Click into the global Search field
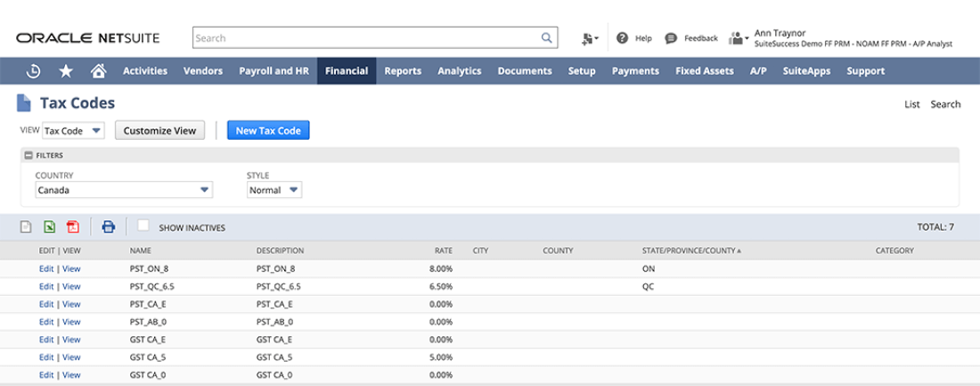Viewport: 980px width, 386px height. tap(365, 38)
